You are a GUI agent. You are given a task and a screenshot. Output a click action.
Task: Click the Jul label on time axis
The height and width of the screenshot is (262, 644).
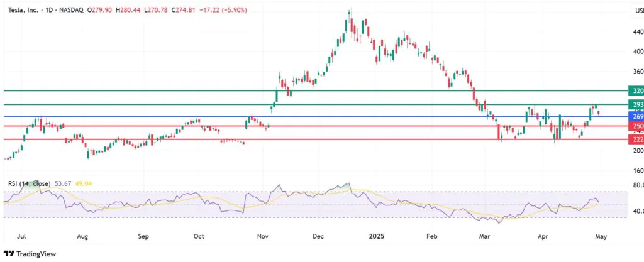click(x=23, y=237)
